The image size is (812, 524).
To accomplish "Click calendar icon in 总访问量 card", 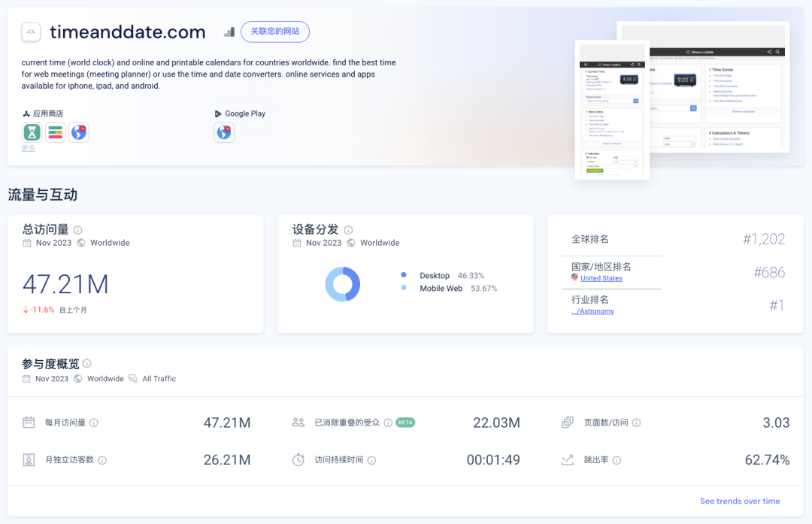I will pos(27,243).
